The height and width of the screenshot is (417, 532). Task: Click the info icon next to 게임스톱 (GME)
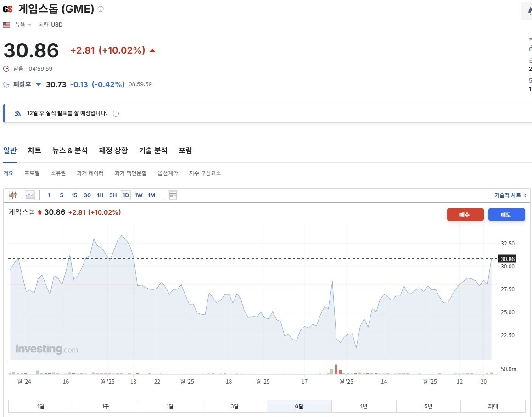(x=101, y=9)
